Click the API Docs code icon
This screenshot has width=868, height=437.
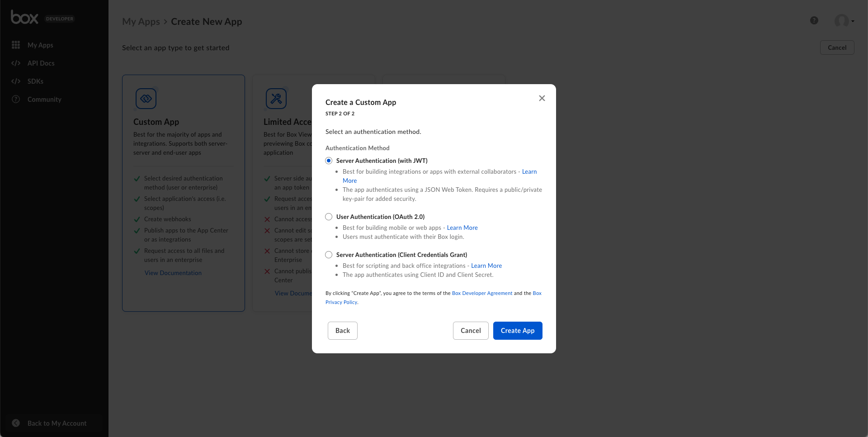[x=15, y=63]
